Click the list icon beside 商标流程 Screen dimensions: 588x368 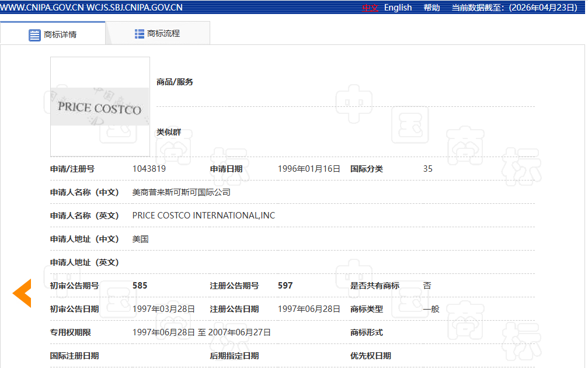[x=139, y=34]
